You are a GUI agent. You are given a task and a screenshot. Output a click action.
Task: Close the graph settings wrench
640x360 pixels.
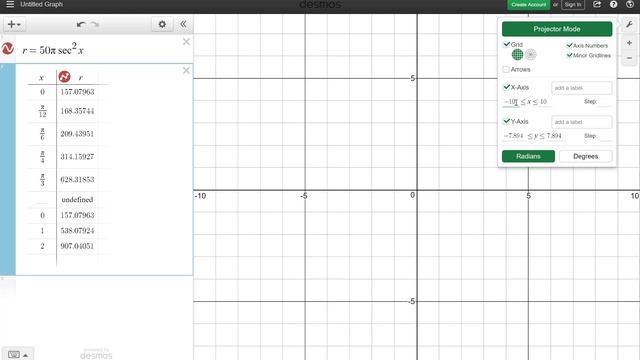coord(629,24)
